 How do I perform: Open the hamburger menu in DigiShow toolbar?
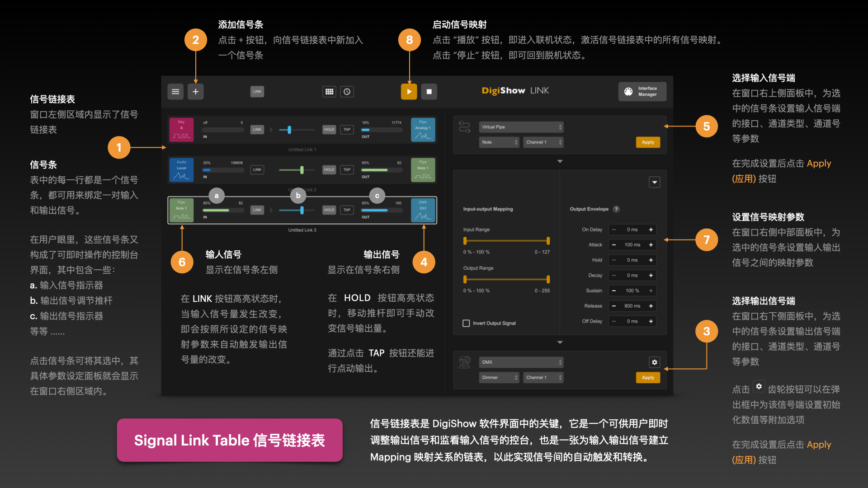[x=175, y=92]
